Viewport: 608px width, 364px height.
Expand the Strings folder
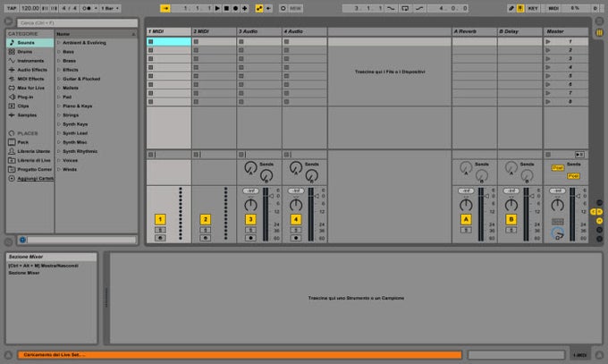point(59,115)
